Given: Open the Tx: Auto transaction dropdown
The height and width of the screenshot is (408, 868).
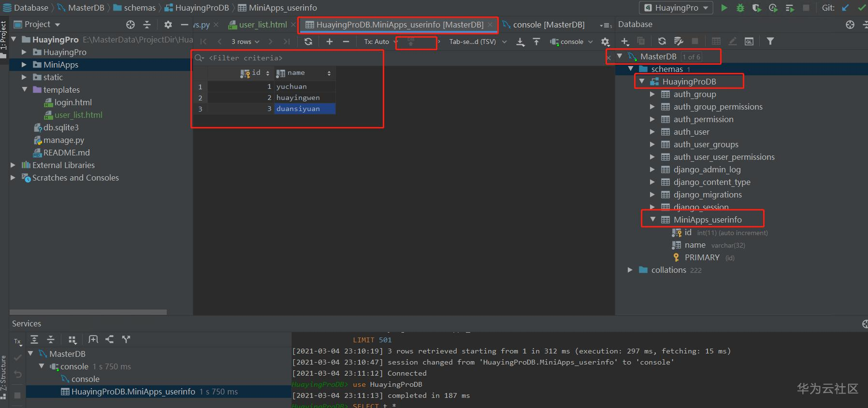Looking at the screenshot, I should (381, 42).
